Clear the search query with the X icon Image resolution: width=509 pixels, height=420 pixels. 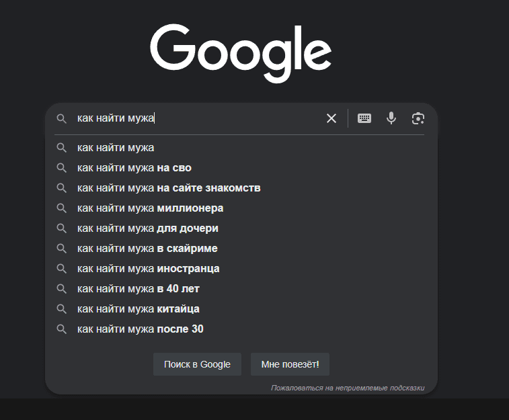point(331,118)
